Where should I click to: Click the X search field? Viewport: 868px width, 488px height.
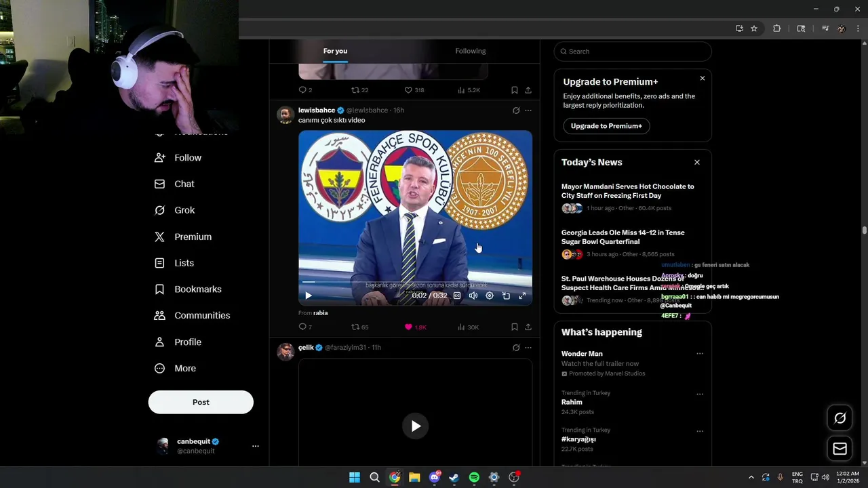[633, 52]
